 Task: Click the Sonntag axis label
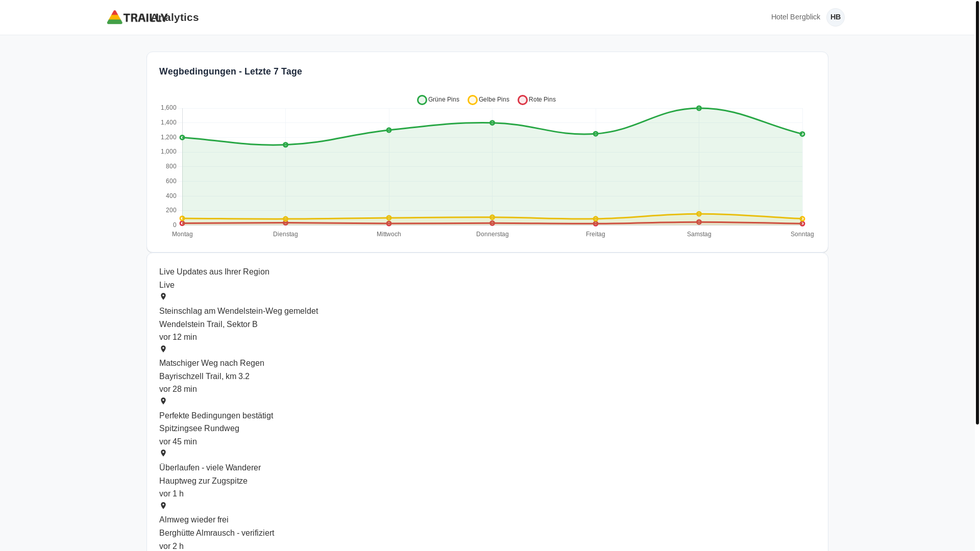[x=802, y=234]
